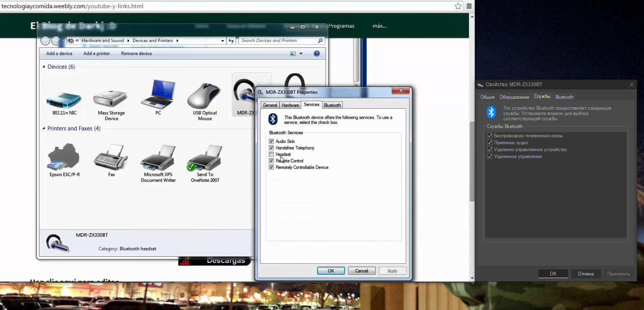This screenshot has height=310, width=644.
Task: Open the address bar history dropdown
Action: click(x=223, y=41)
